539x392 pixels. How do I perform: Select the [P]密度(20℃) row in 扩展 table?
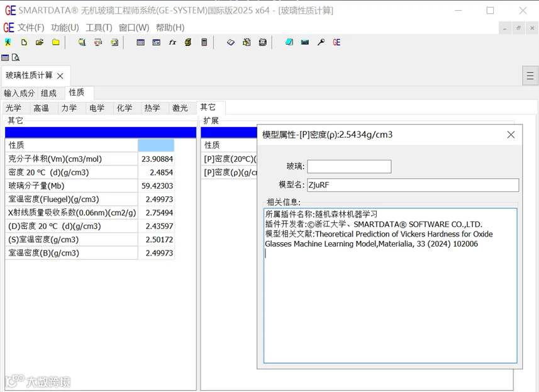coord(229,159)
